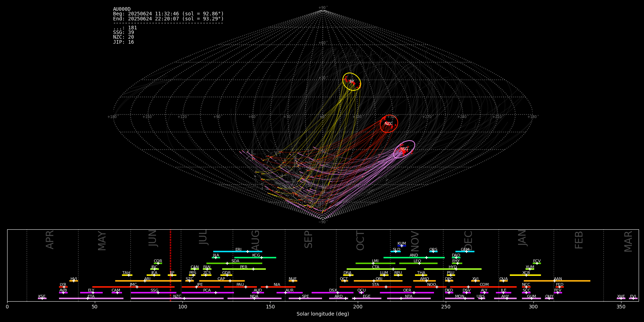Click the URS shower label in timeline
This screenshot has width=644, height=322.
[480, 297]
